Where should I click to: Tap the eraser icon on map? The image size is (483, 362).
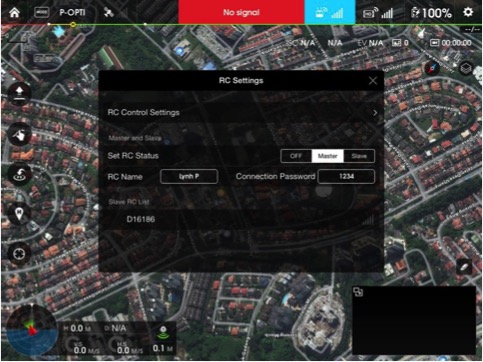point(464,266)
